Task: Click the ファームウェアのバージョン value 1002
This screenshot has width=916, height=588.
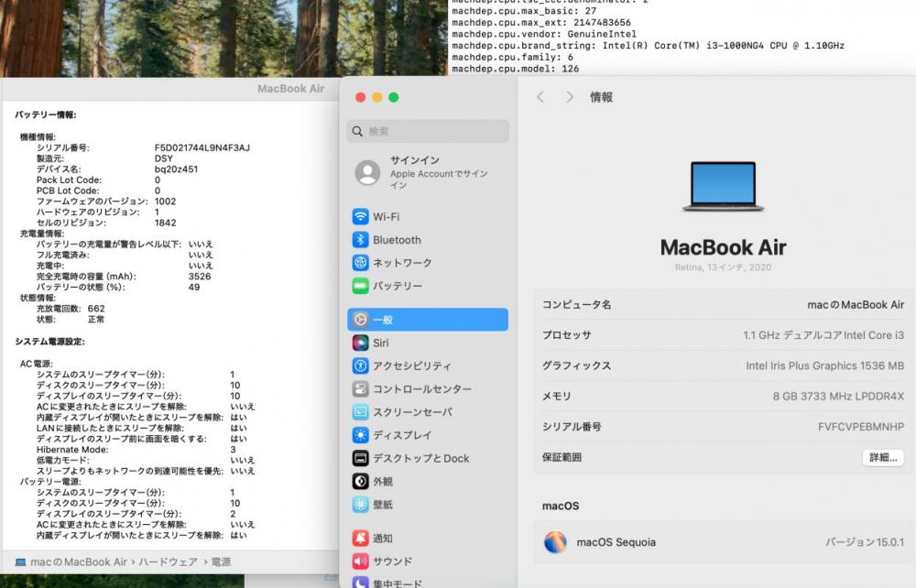Action: 165,201
